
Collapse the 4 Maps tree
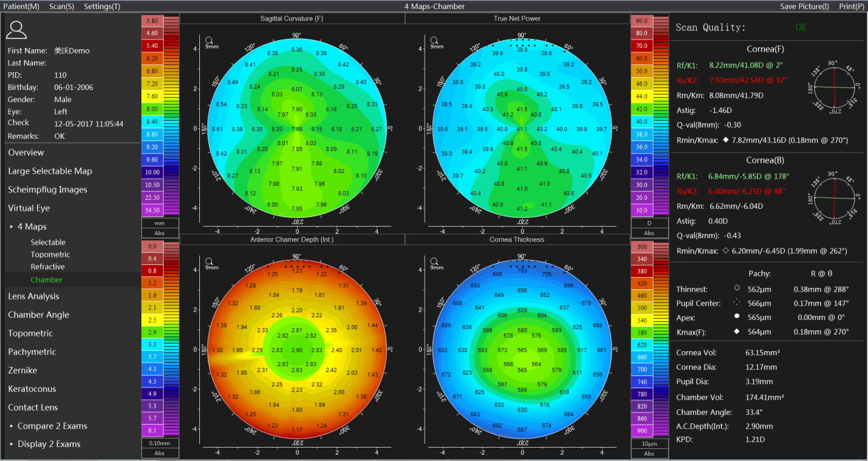click(10, 226)
